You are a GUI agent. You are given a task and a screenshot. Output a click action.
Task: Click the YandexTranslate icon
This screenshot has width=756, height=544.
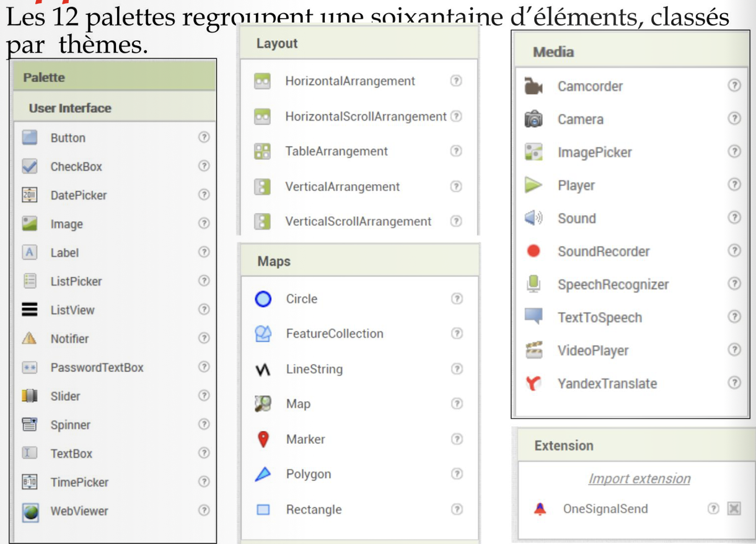coord(533,384)
